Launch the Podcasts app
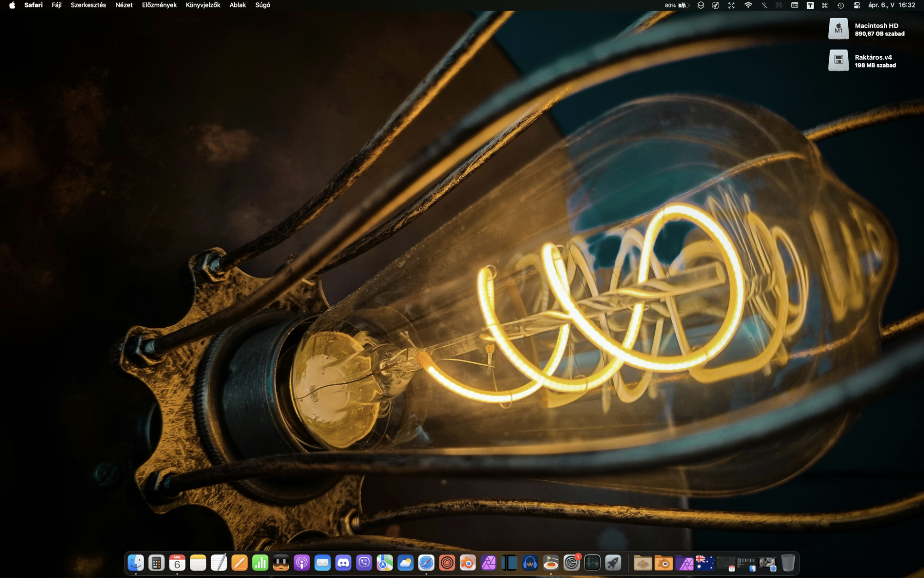This screenshot has height=578, width=924. [302, 563]
